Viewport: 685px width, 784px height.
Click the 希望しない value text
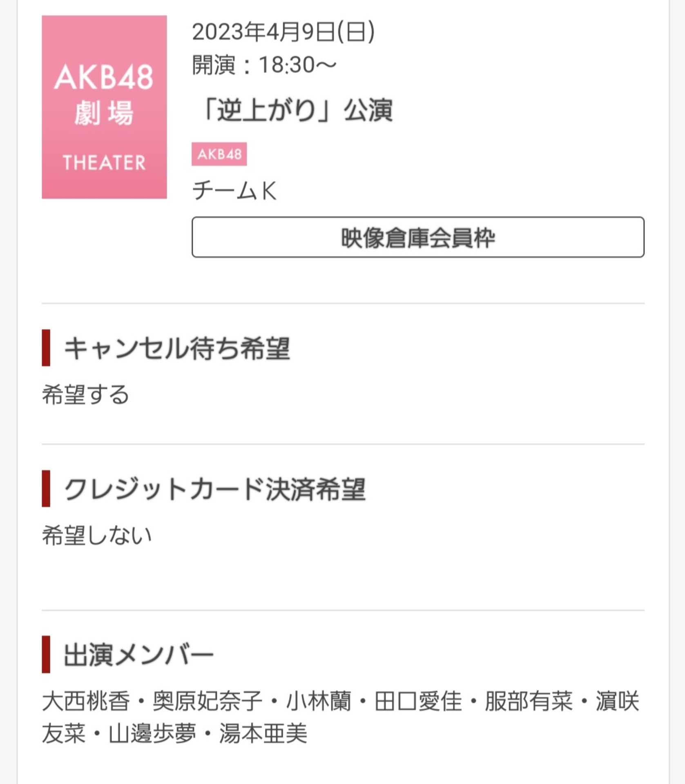tap(97, 535)
